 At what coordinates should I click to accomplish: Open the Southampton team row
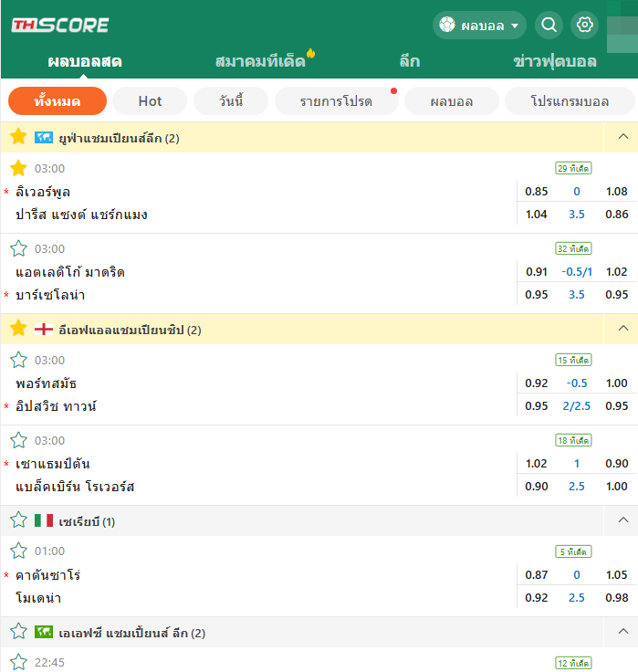click(x=53, y=464)
